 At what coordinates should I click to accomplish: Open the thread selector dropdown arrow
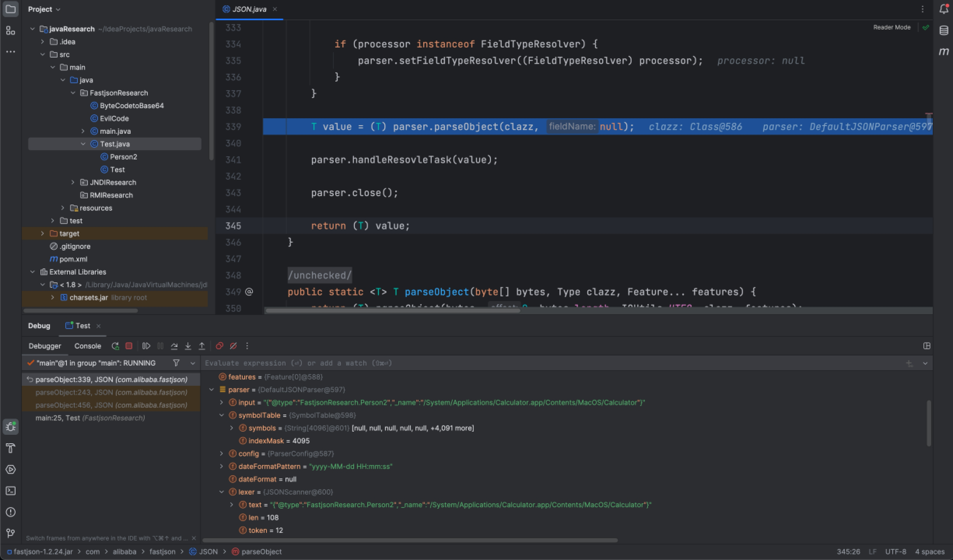pyautogui.click(x=193, y=363)
